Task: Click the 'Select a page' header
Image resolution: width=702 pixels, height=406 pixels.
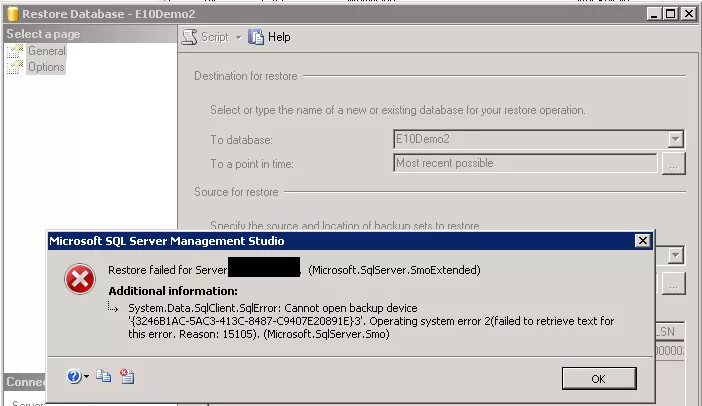Action: (x=43, y=34)
